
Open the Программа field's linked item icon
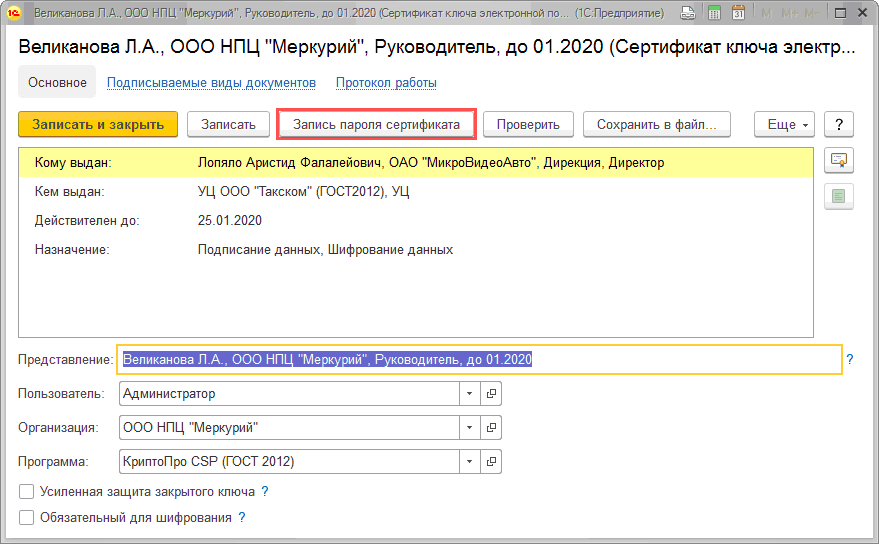(491, 462)
